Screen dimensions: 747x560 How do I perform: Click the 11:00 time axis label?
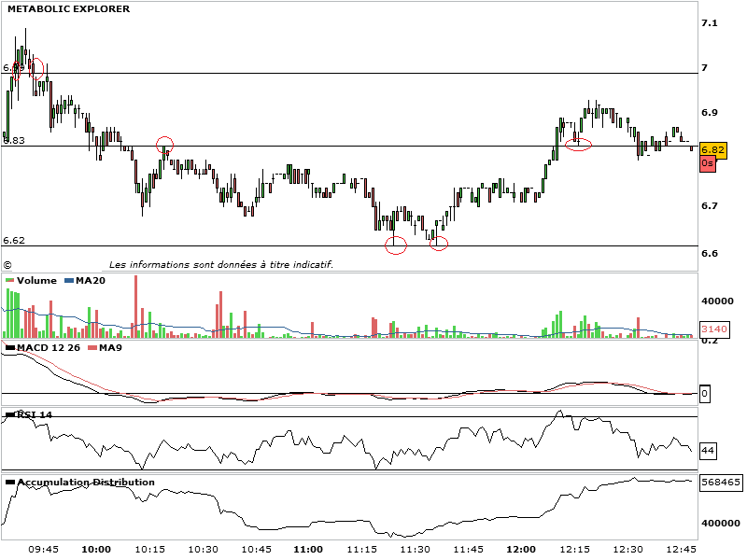coord(308,550)
